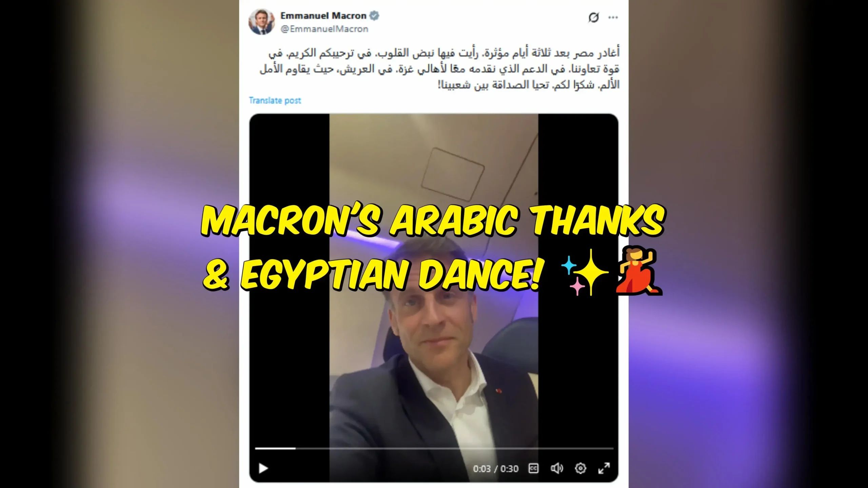Open the @EmmanuelMacron handle link

point(324,29)
